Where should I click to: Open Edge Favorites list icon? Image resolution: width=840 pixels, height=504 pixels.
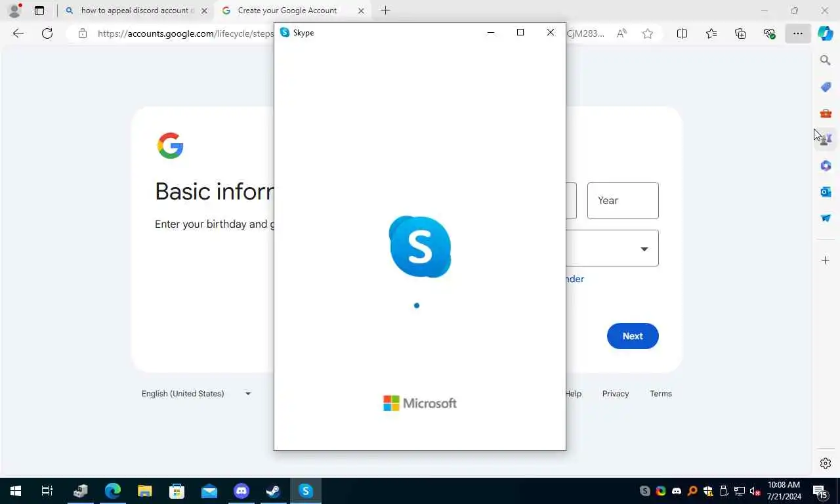click(x=711, y=33)
